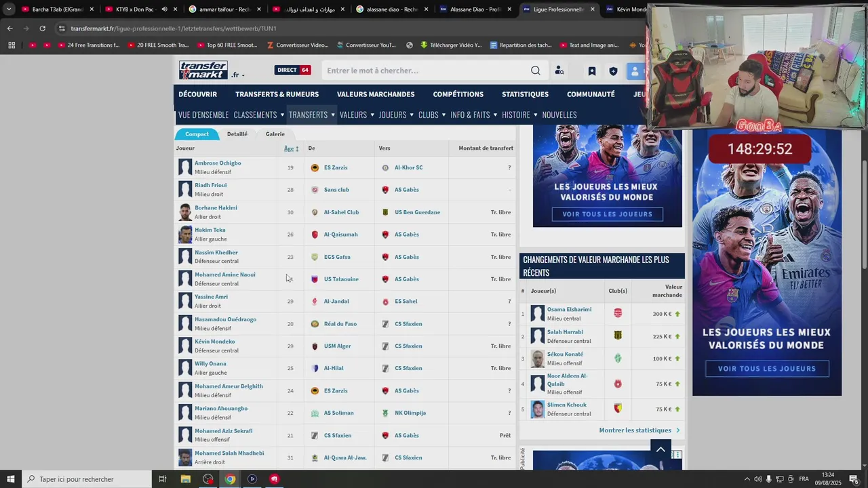This screenshot has height=488, width=868.
Task: Click Mohamed Salah Mhadhebi player photo
Action: pos(185,457)
